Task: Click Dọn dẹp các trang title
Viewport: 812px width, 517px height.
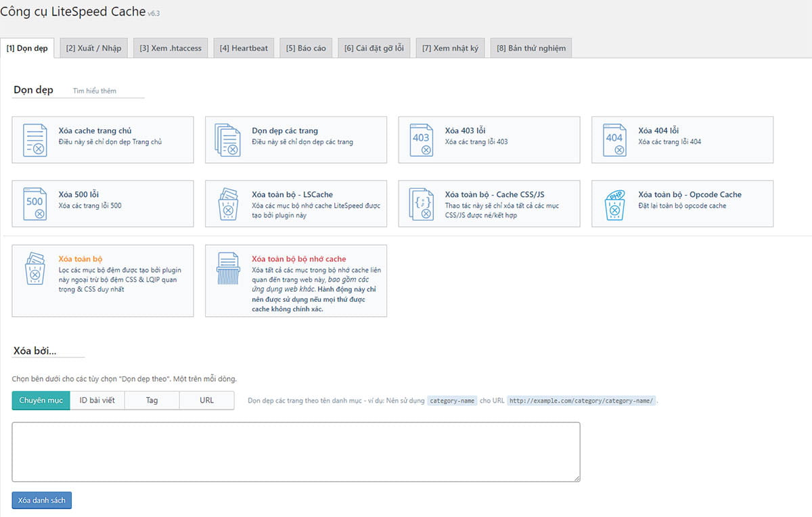Action: tap(285, 131)
